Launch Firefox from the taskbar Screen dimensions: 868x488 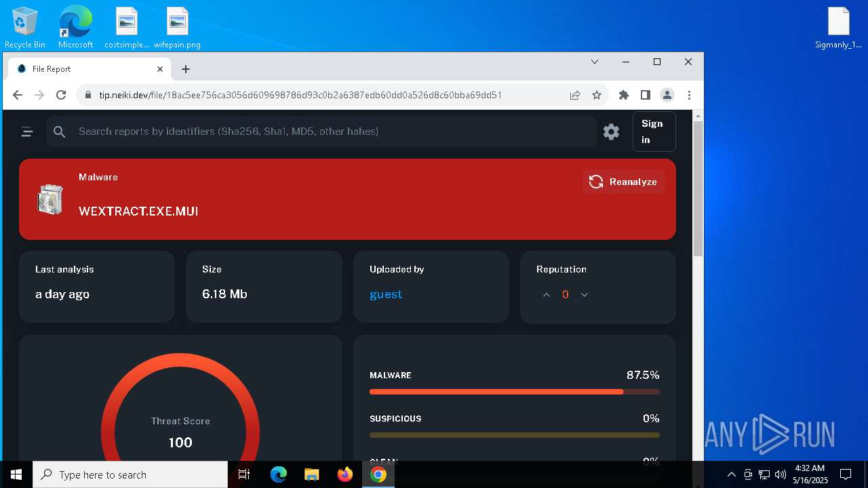point(345,474)
